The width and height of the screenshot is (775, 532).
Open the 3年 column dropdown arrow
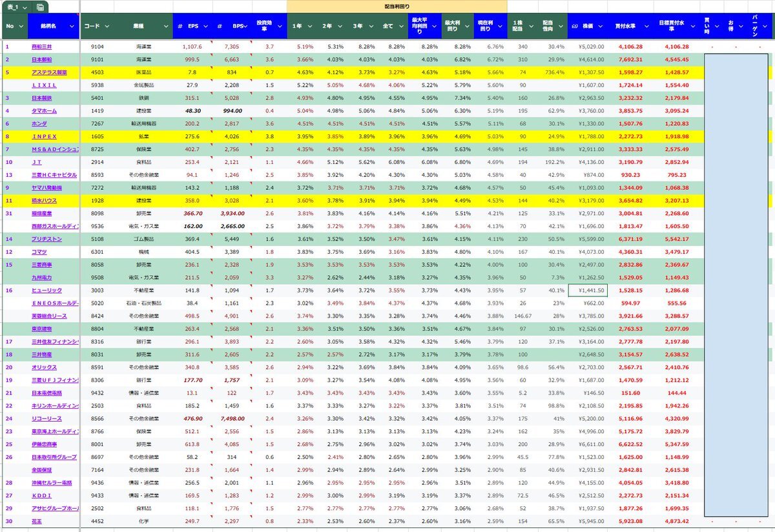coord(371,26)
